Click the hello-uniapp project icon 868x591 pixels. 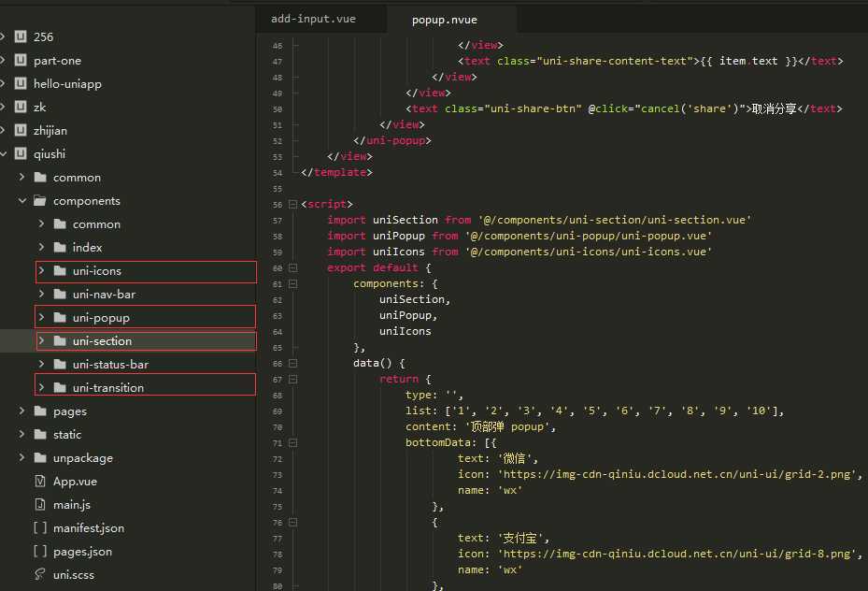(21, 83)
